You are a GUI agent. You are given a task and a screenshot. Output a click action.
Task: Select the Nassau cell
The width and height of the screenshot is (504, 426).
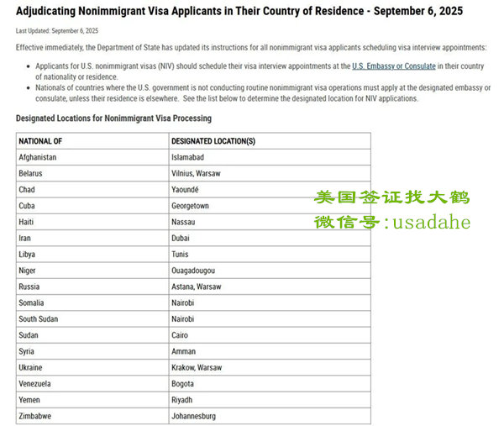pyautogui.click(x=270, y=222)
